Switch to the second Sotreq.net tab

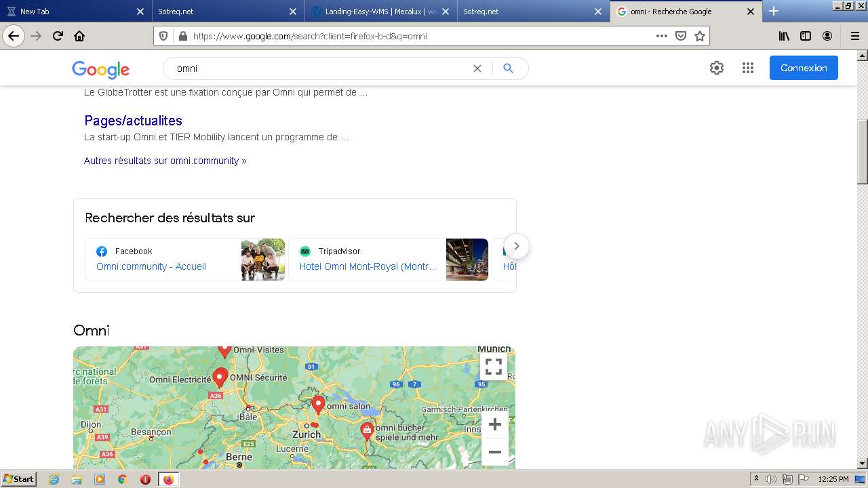534,11
